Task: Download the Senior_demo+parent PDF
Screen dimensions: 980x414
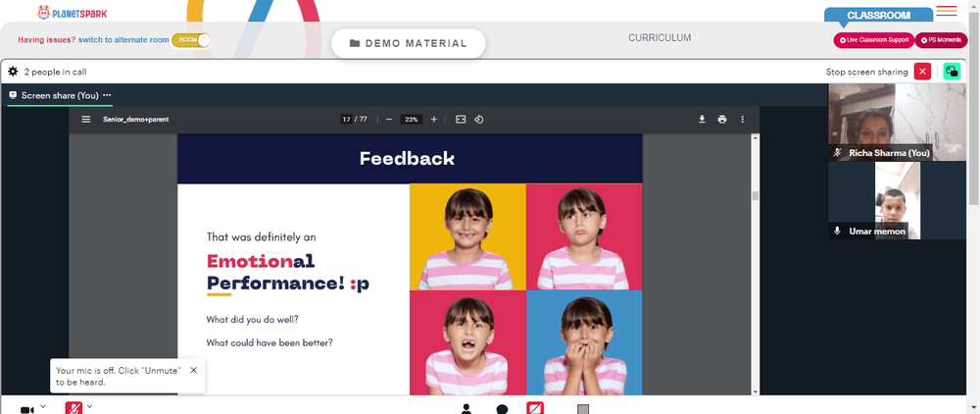Action: pyautogui.click(x=702, y=120)
